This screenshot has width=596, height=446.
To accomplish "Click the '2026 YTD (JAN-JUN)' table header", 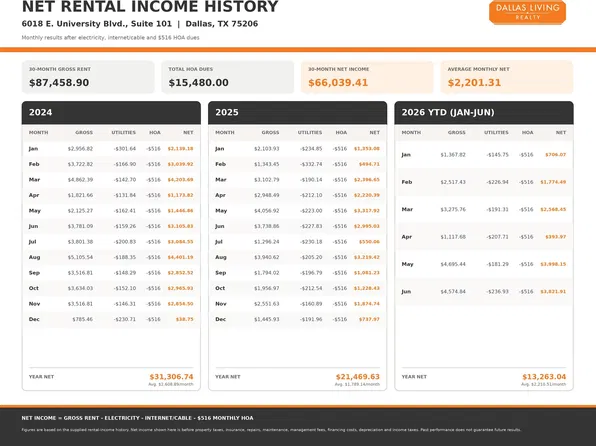I will (484, 113).
